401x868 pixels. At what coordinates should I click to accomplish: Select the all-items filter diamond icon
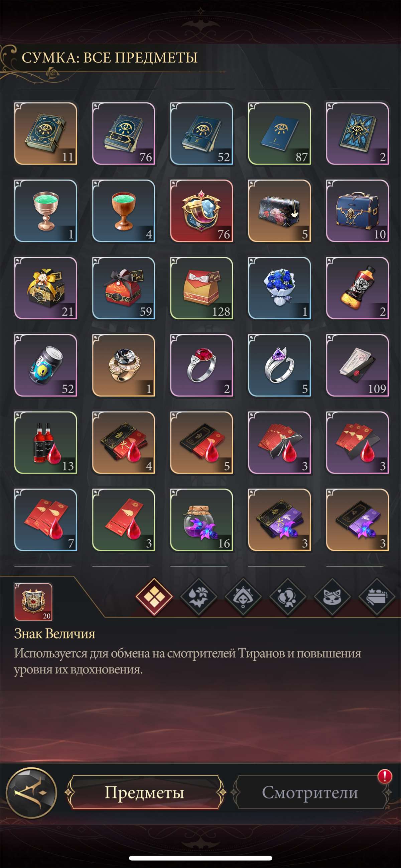coord(154,597)
